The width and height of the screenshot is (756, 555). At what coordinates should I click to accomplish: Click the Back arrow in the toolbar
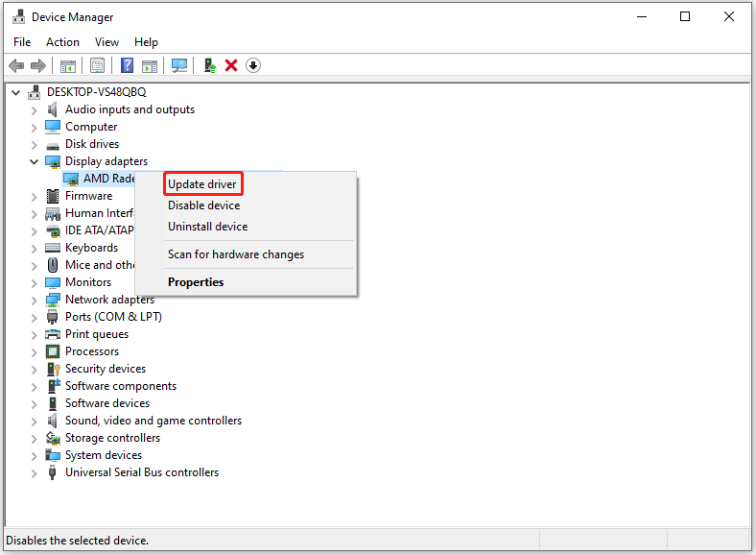(x=16, y=65)
